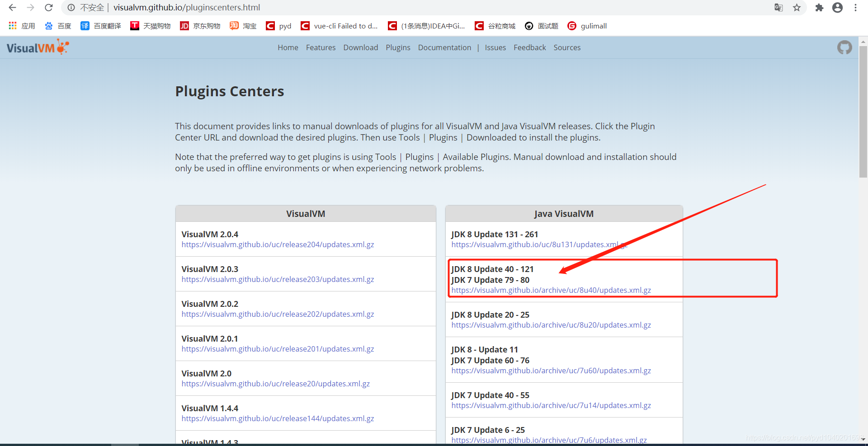Click the 'VisualVM 2.0.4' heading text

pos(210,234)
